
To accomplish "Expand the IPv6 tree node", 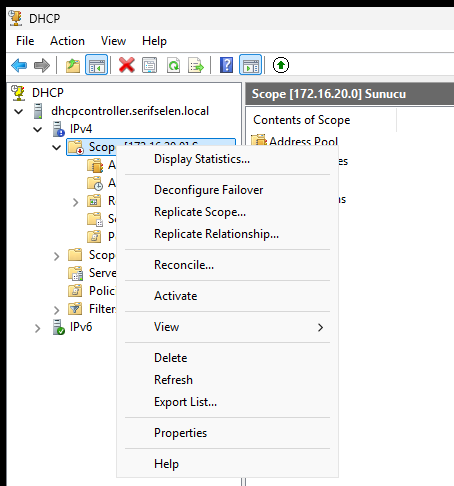I will 38,328.
